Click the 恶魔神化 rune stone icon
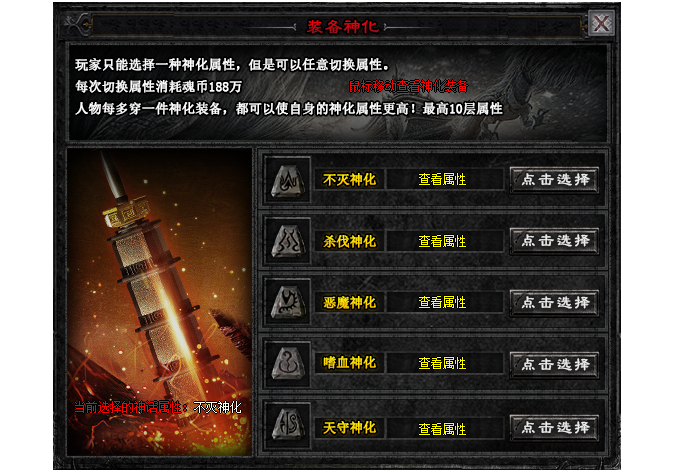The width and height of the screenshot is (676, 474). [x=288, y=302]
